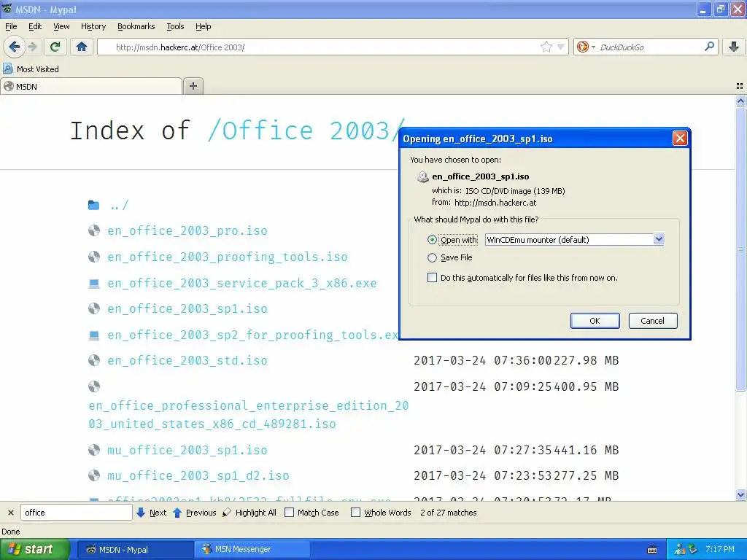747x560 pixels.
Task: Click the scrollbar up arrow
Action: point(740,101)
